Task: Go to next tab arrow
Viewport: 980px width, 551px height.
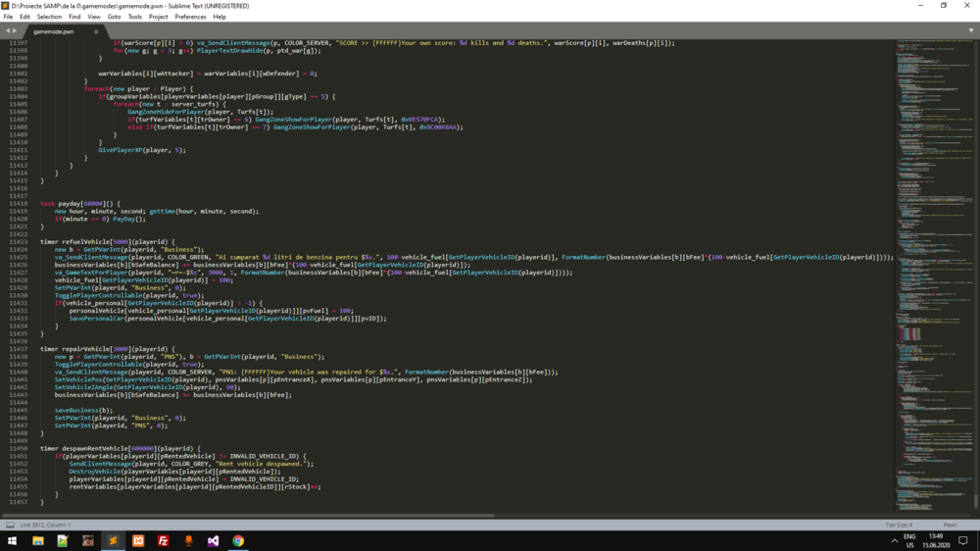Action: 15,30
